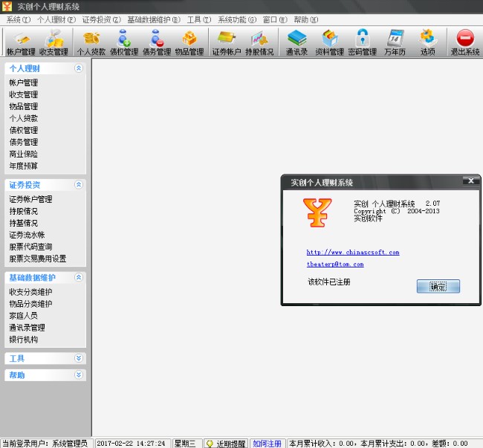Select 商业保险 in the sidebar

24,154
